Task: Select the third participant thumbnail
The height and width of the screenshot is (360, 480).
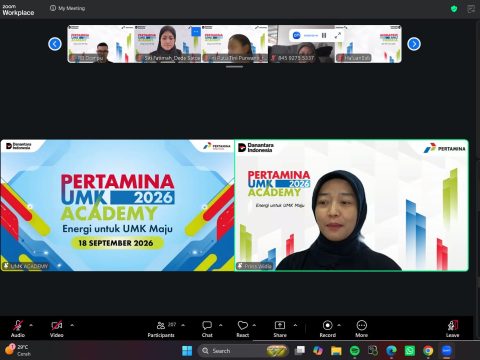Action: click(x=235, y=44)
